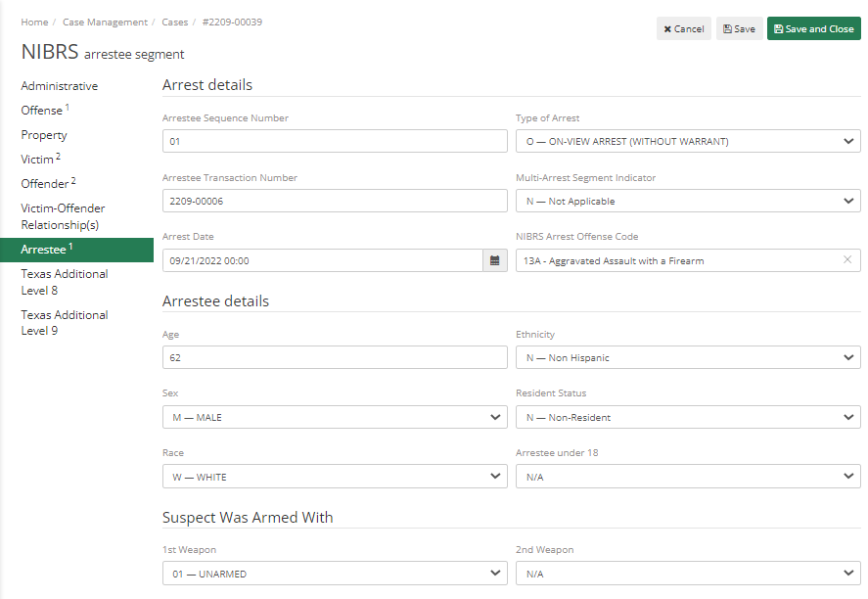Click inside the Age input field
Viewport: 868px width, 599px height.
(x=335, y=357)
